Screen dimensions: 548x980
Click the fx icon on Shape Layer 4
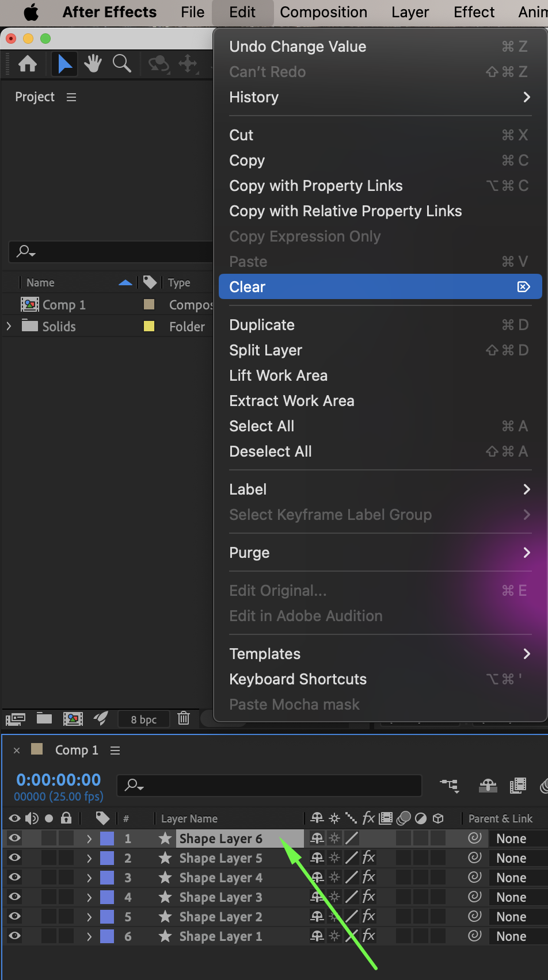[x=368, y=878]
